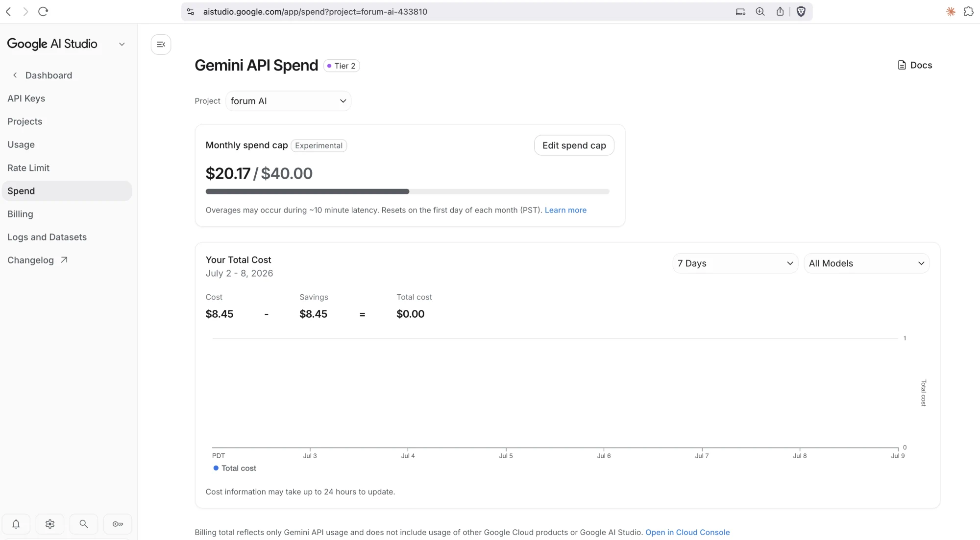Open the Brave Shields lion icon
The width and height of the screenshot is (980, 540).
[x=801, y=12]
